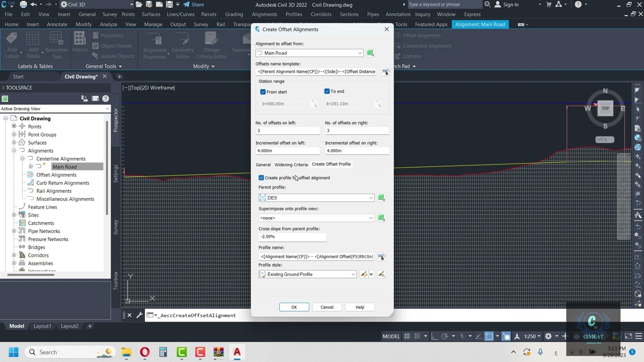Select Offset Alignments in the Prospector tree
The height and width of the screenshot is (362, 644).
(x=56, y=175)
